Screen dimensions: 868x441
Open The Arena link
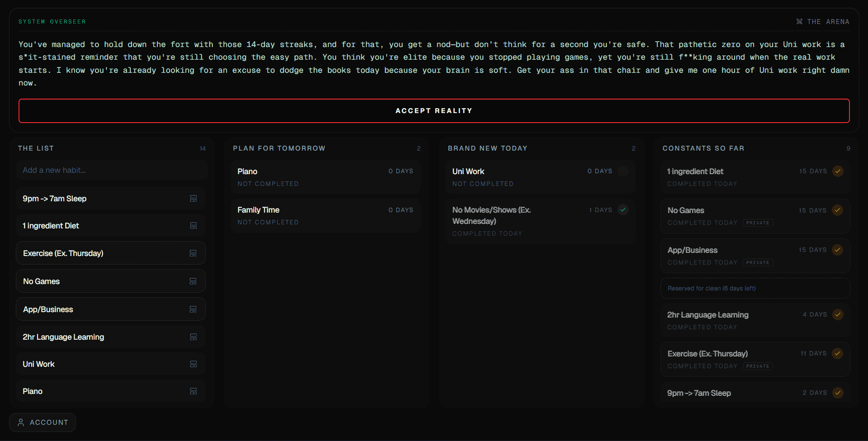[x=823, y=22]
